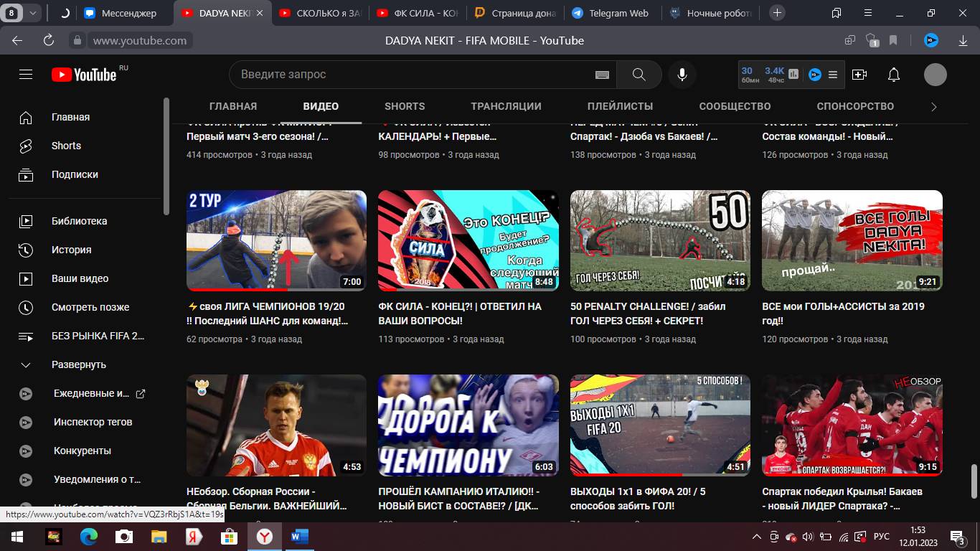
Task: Open Уведомления о т... sidebar link
Action: (x=85, y=479)
